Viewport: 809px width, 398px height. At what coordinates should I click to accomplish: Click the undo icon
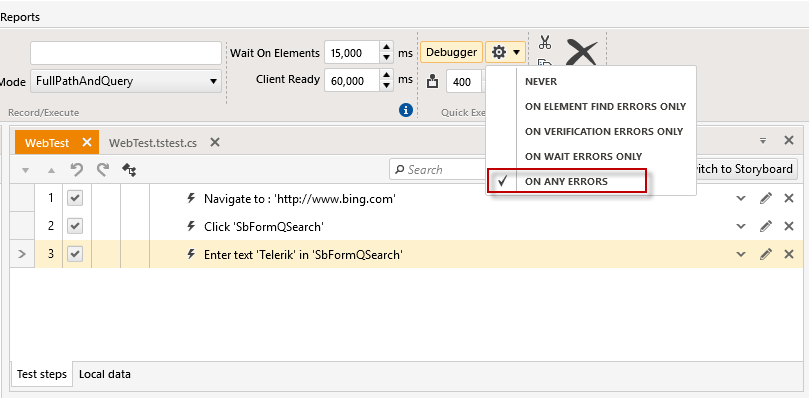tap(76, 170)
